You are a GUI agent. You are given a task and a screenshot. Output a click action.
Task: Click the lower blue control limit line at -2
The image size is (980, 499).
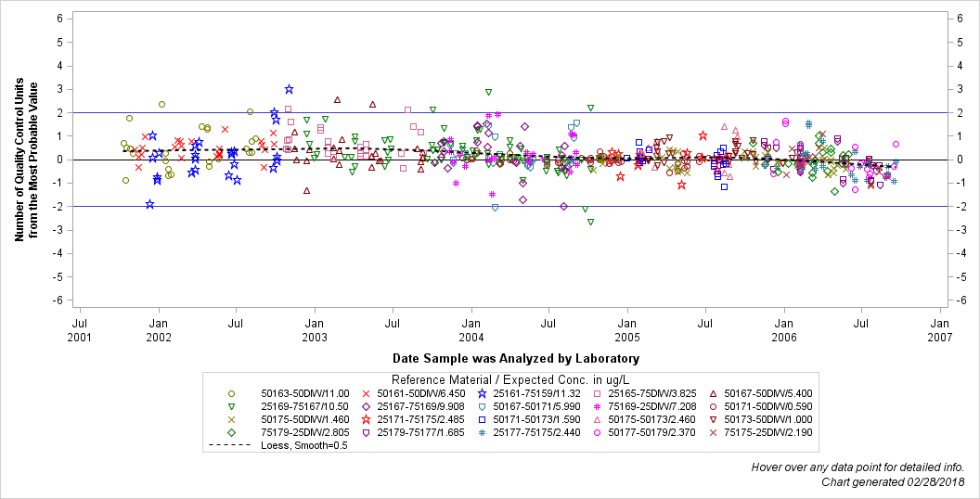point(510,206)
